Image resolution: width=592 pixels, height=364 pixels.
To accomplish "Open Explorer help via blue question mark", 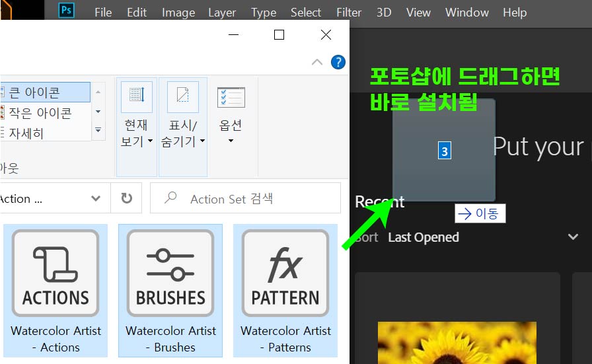I will point(338,62).
